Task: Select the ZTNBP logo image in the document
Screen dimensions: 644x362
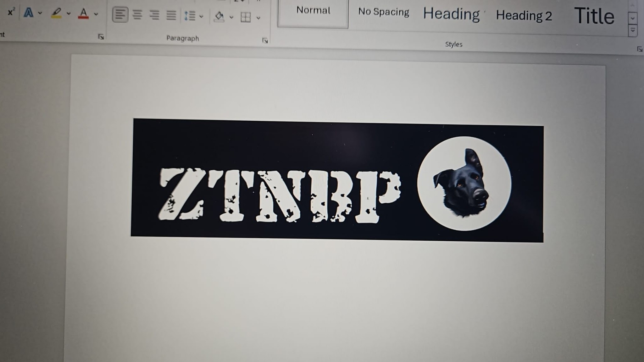Action: pyautogui.click(x=337, y=180)
